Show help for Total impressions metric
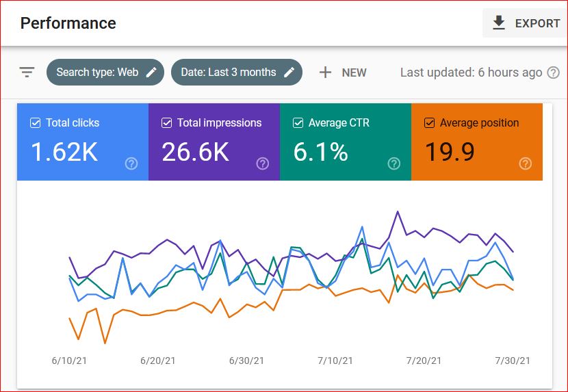This screenshot has width=568, height=392. tap(263, 164)
